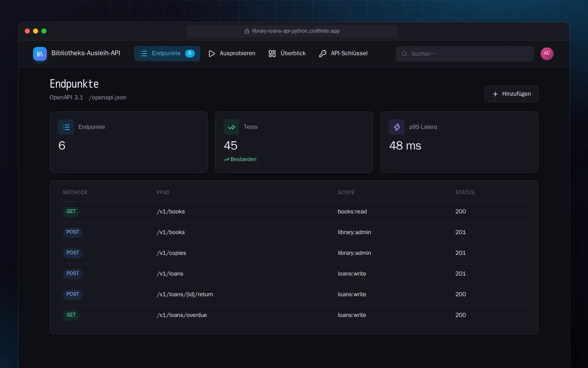This screenshot has height=368, width=588.
Task: Switch to the Ausprobieren tab
Action: [232, 53]
